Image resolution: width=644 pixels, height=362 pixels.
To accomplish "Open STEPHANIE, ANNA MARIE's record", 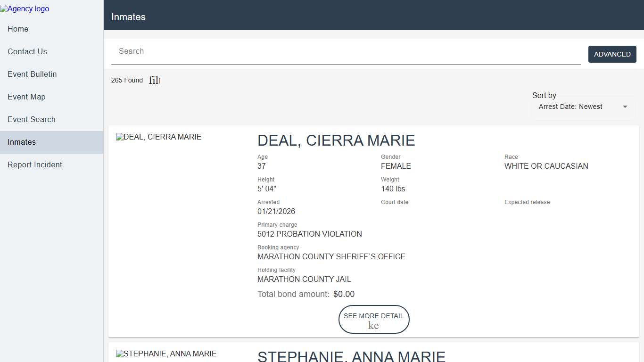I will (x=351, y=357).
